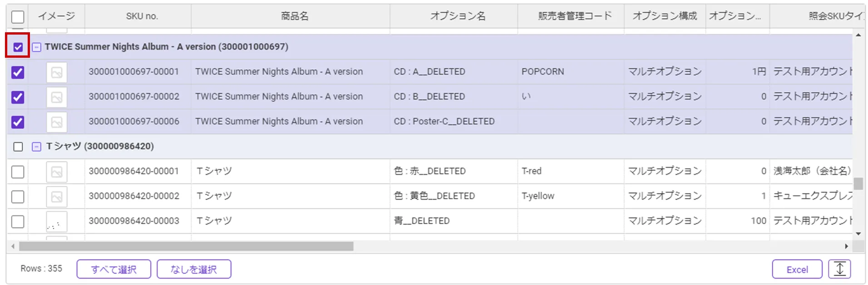The height and width of the screenshot is (285, 868).
Task: Click image placeholder for SKU 300001000697-00001
Action: 57,72
